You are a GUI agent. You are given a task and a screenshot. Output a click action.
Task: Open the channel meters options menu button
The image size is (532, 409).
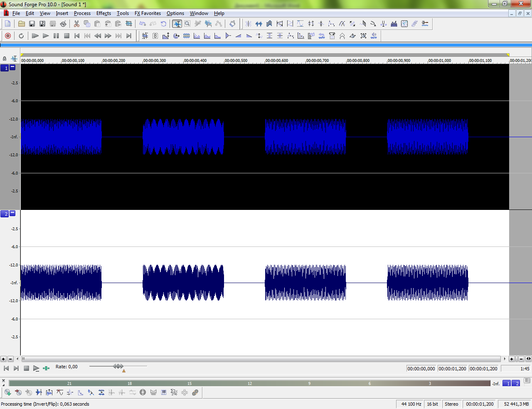(527, 380)
